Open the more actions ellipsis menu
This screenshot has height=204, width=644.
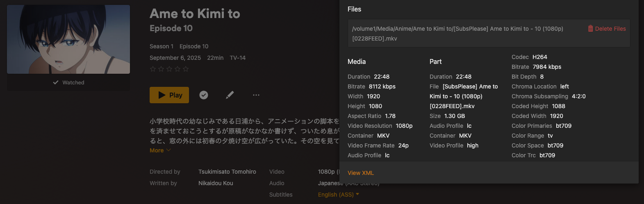click(x=256, y=95)
